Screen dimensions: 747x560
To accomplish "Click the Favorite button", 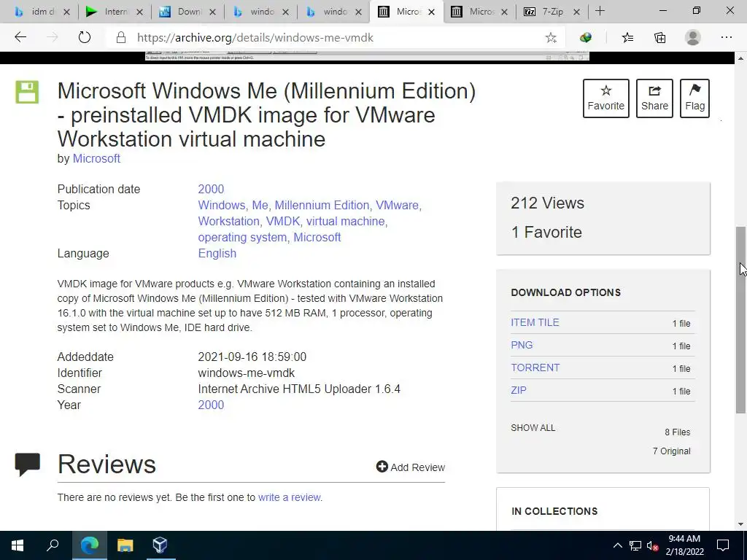I will [x=606, y=98].
